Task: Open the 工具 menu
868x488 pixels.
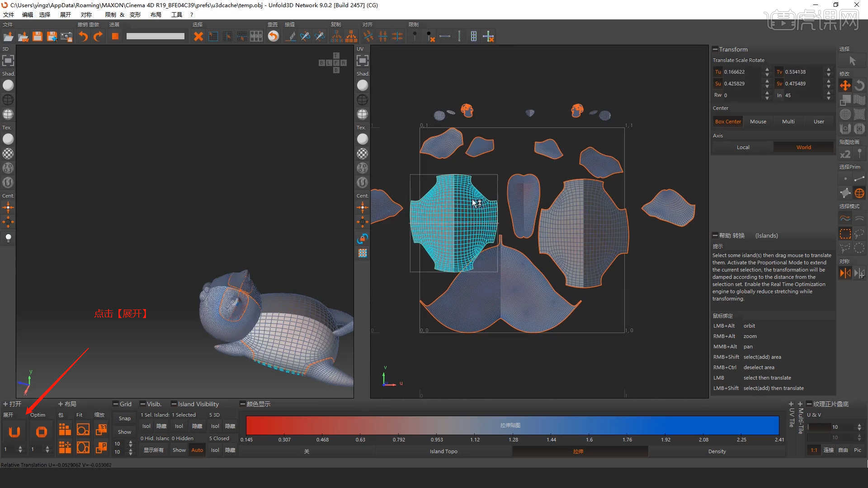Action: click(x=176, y=14)
